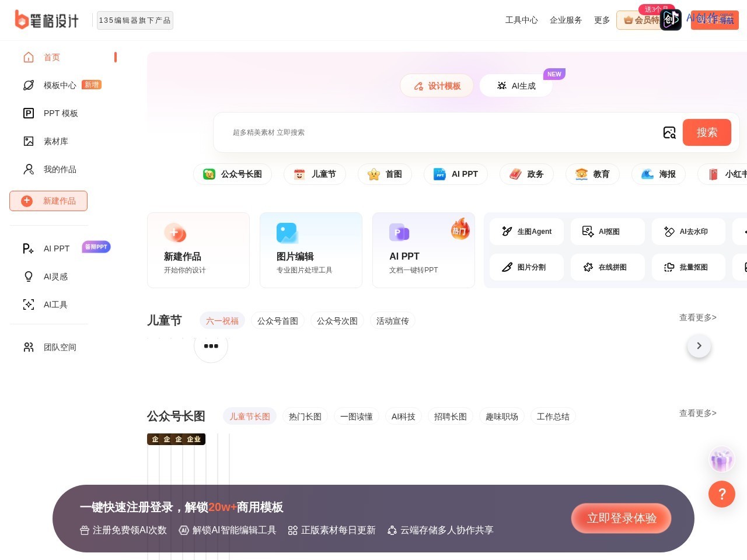Viewport: 747px width, 560px height.
Task: Open the 图片分割 tool
Action: pos(526,267)
